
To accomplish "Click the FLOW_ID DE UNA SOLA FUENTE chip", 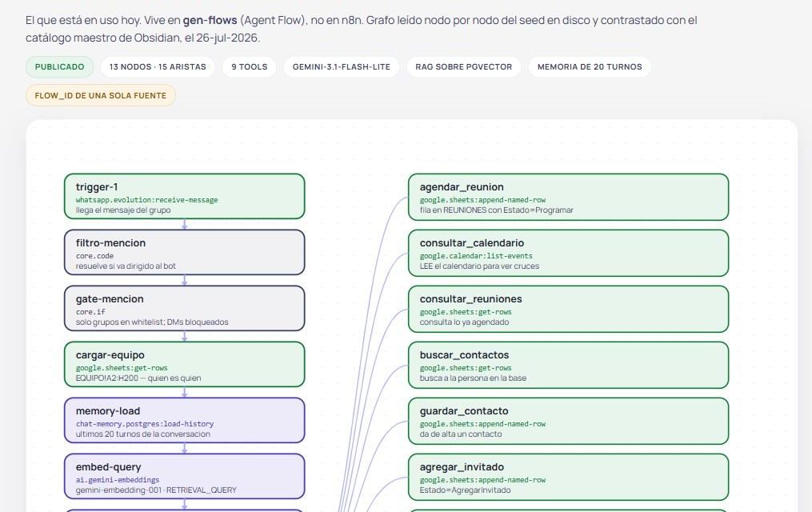I will coord(101,96).
